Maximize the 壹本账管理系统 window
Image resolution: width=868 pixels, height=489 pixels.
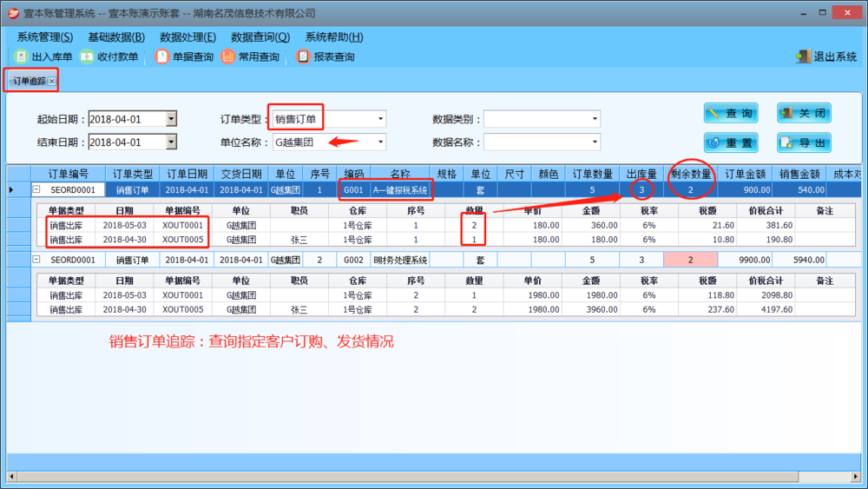click(823, 13)
